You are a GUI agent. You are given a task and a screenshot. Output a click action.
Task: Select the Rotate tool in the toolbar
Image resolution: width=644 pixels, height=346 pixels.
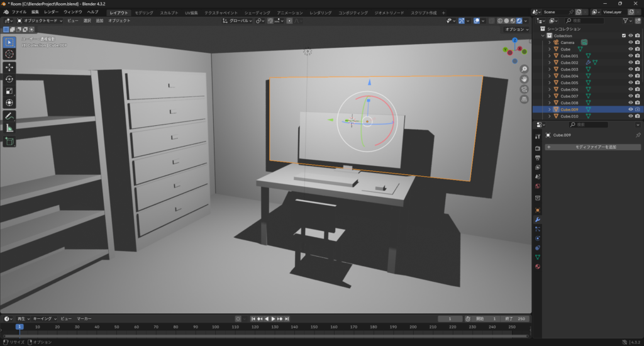(x=9, y=79)
